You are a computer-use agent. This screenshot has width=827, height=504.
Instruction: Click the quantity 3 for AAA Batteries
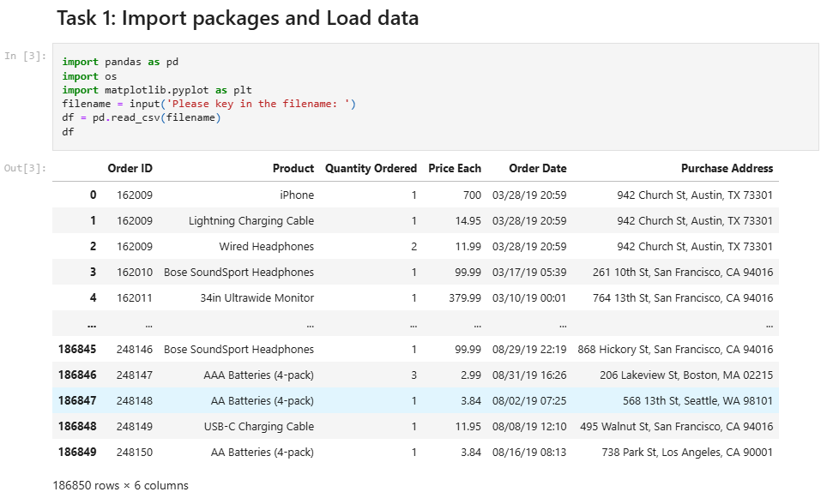coord(414,375)
